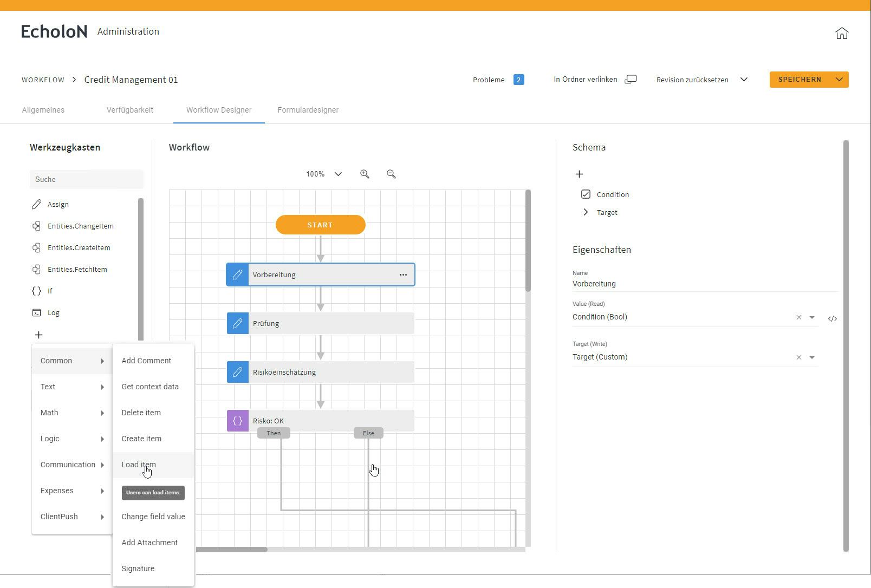Clear the Target (Custom) value
Viewport: 871px width, 588px height.
(x=798, y=357)
